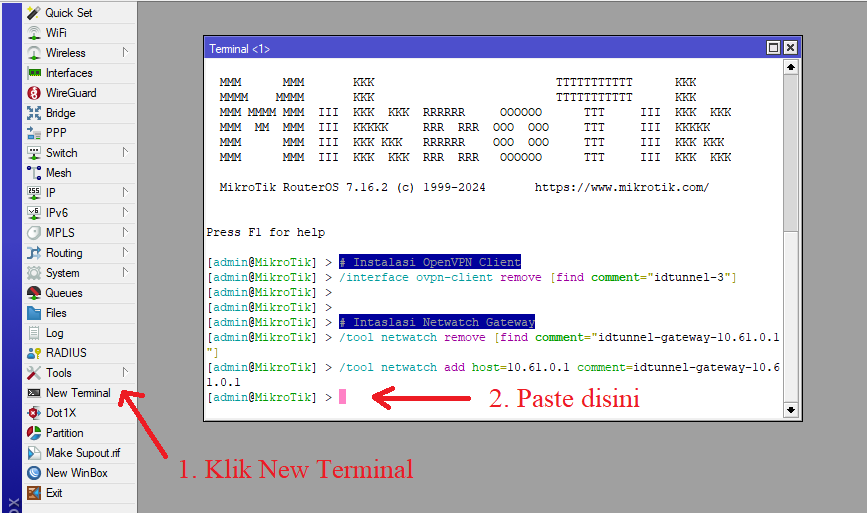This screenshot has height=513, width=867.
Task: Click the IPv6 menu icon
Action: 34,213
